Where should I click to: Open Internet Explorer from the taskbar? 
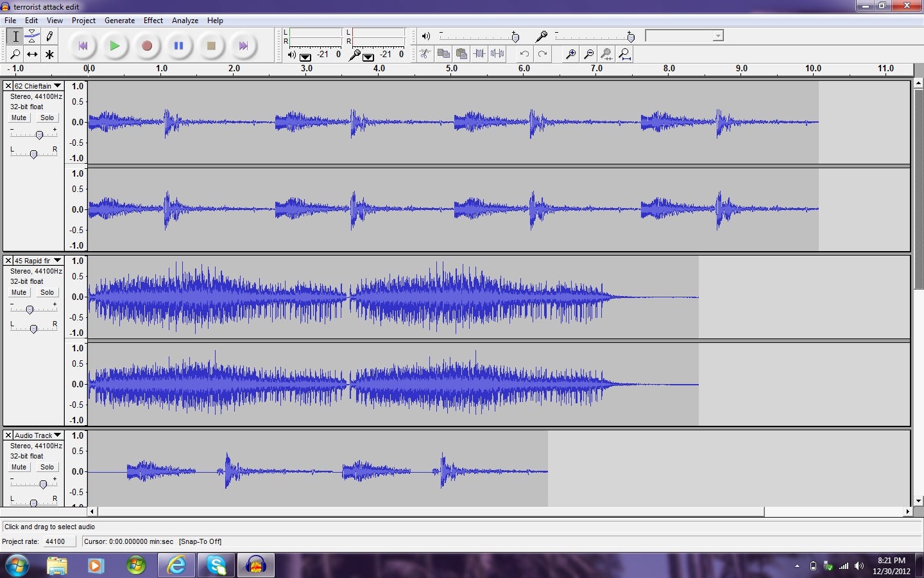click(x=176, y=566)
